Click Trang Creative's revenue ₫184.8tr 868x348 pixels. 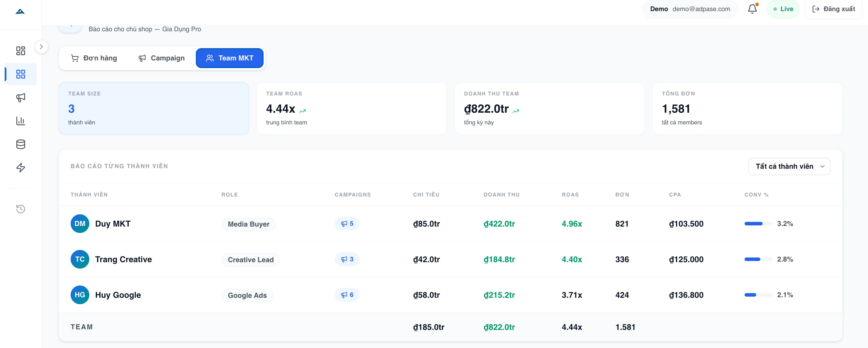click(499, 259)
